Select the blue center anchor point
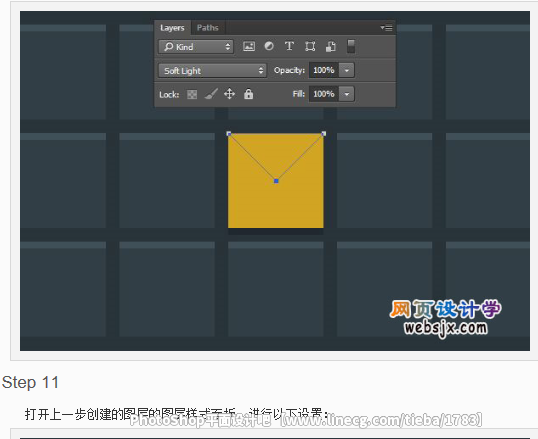This screenshot has width=538, height=439. (x=276, y=181)
